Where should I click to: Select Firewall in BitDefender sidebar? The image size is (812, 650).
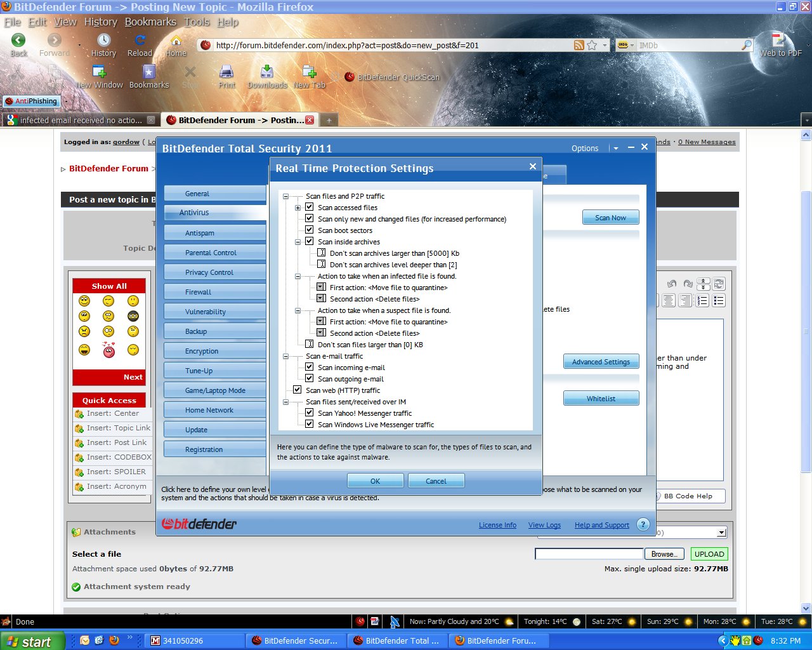pyautogui.click(x=214, y=292)
